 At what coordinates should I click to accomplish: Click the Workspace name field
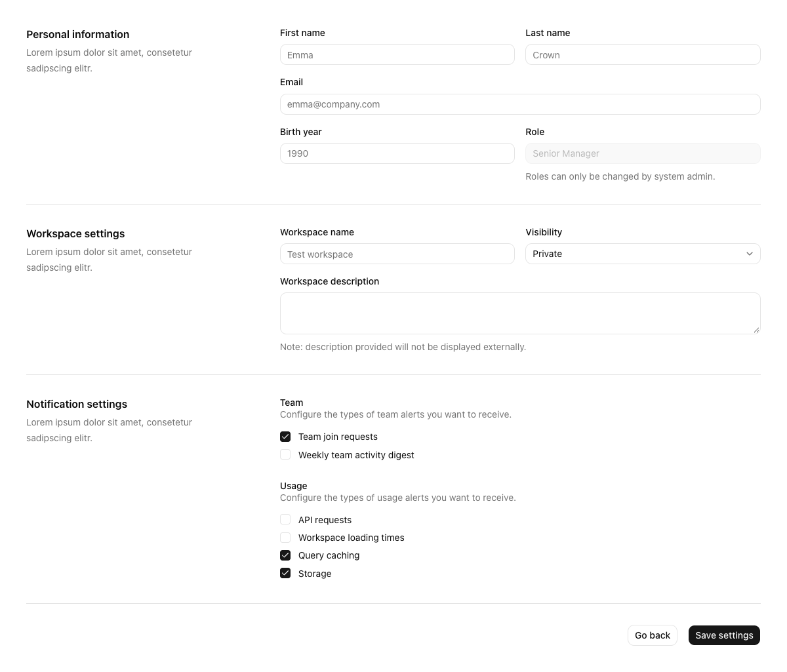pyautogui.click(x=397, y=254)
